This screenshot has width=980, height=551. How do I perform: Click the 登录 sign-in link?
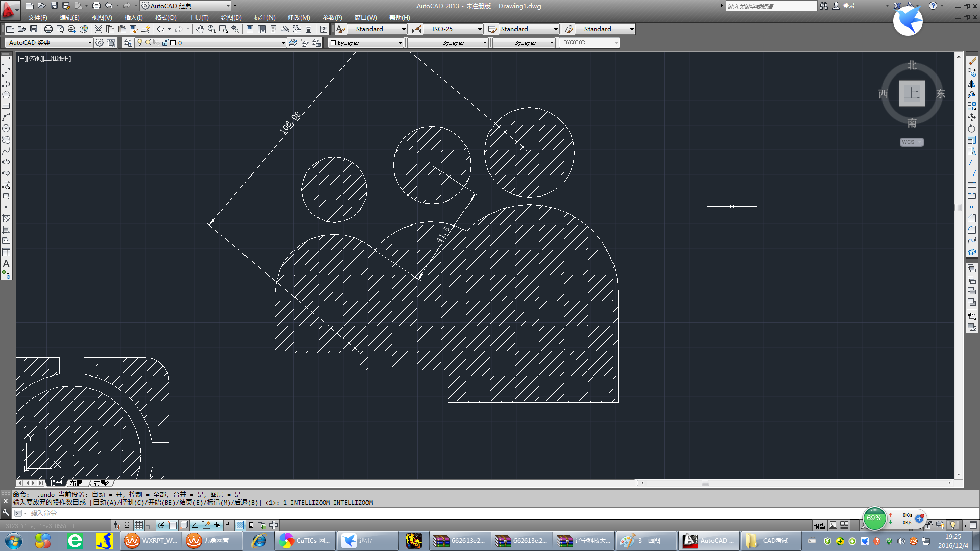pyautogui.click(x=848, y=6)
